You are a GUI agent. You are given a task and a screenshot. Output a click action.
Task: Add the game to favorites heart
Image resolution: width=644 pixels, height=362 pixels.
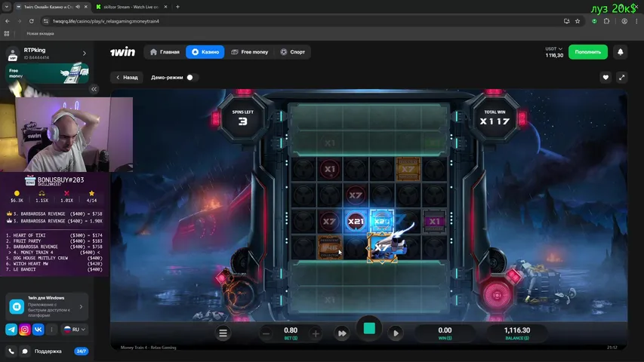click(605, 77)
